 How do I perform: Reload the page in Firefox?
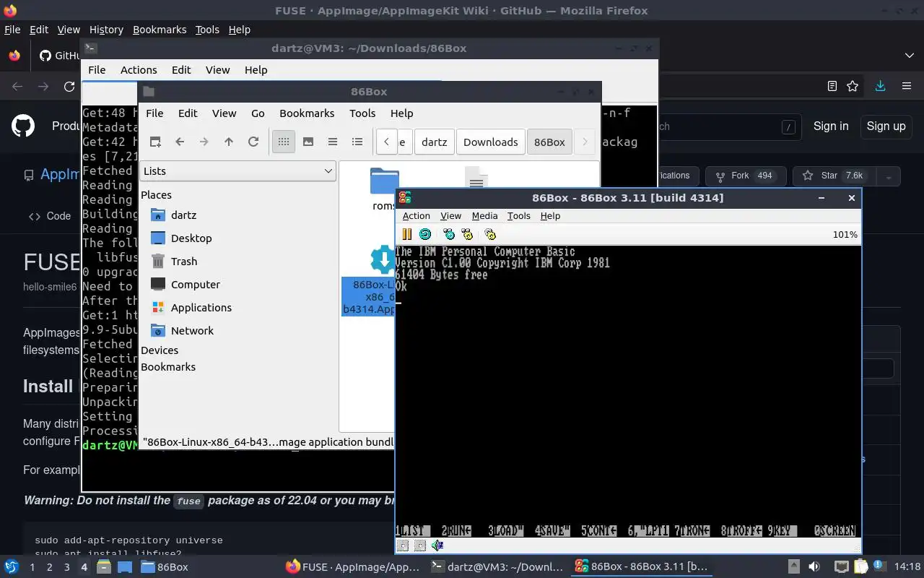click(69, 86)
